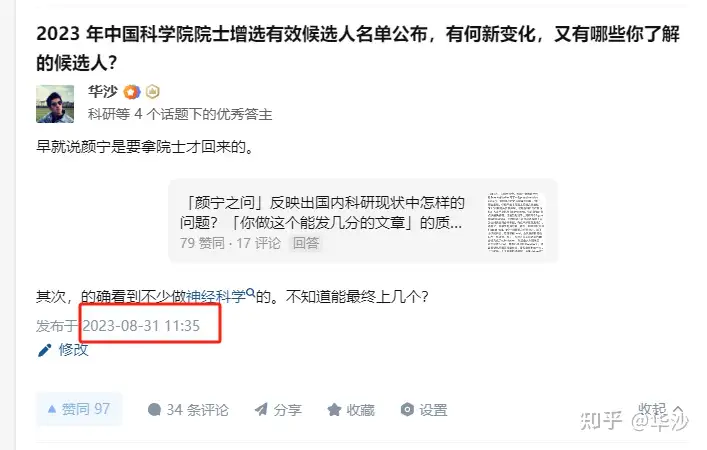Click the 华沙 user avatar photo
Screen dimensions: 707x450
55,104
